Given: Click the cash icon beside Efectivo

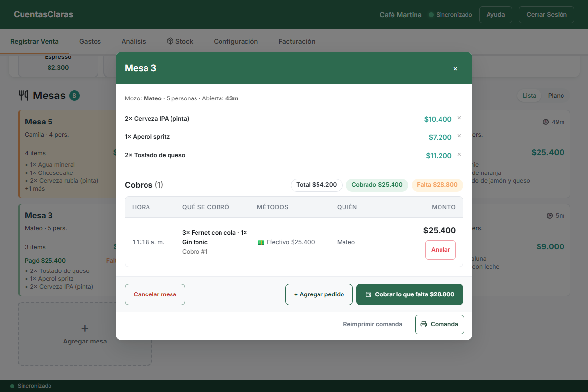Looking at the screenshot, I should (261, 242).
